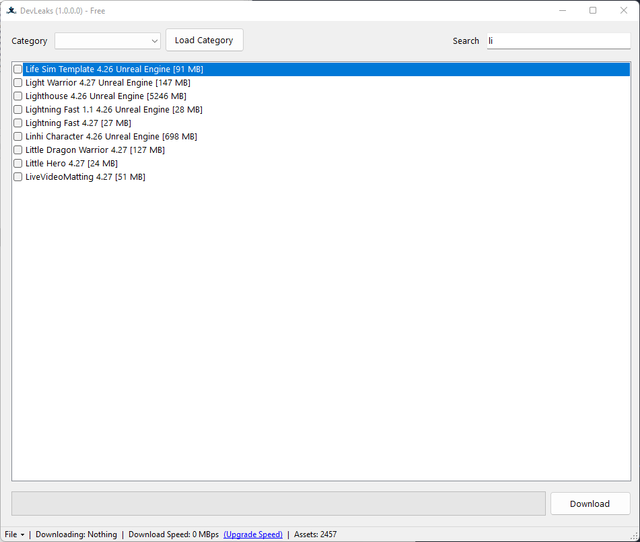Close the DevLeaks window
Image resolution: width=640 pixels, height=542 pixels.
coord(624,11)
